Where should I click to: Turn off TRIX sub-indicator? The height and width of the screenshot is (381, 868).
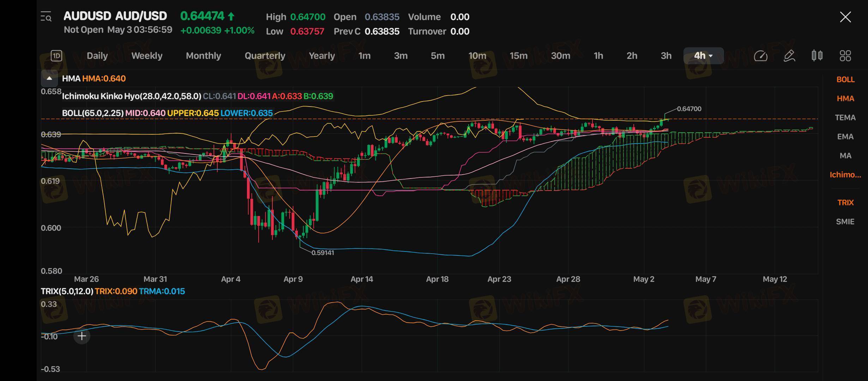[x=845, y=202]
